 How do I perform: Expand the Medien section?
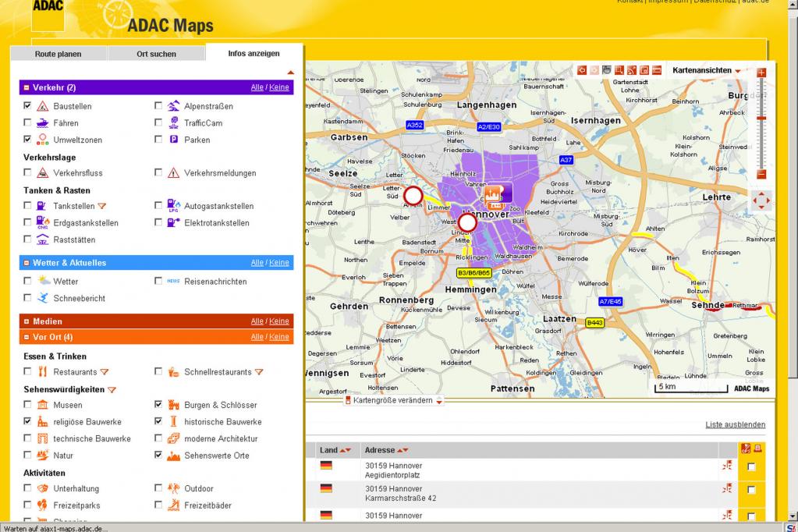27,321
